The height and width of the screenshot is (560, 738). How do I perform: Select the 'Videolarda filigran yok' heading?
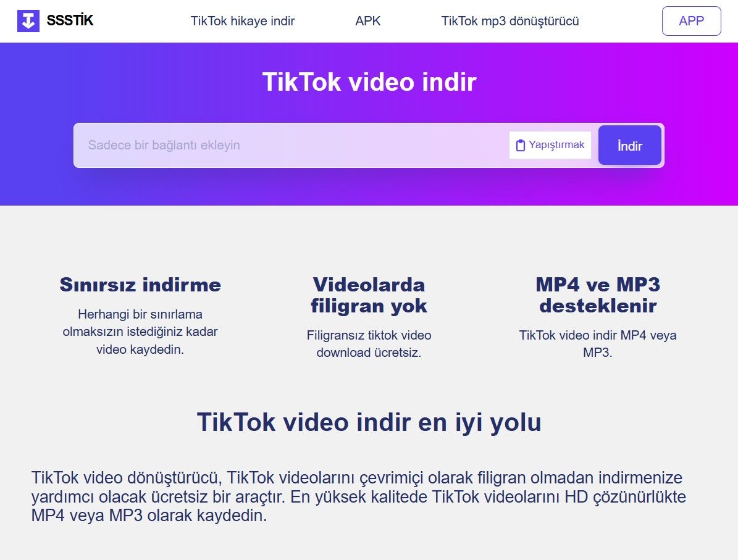(369, 295)
